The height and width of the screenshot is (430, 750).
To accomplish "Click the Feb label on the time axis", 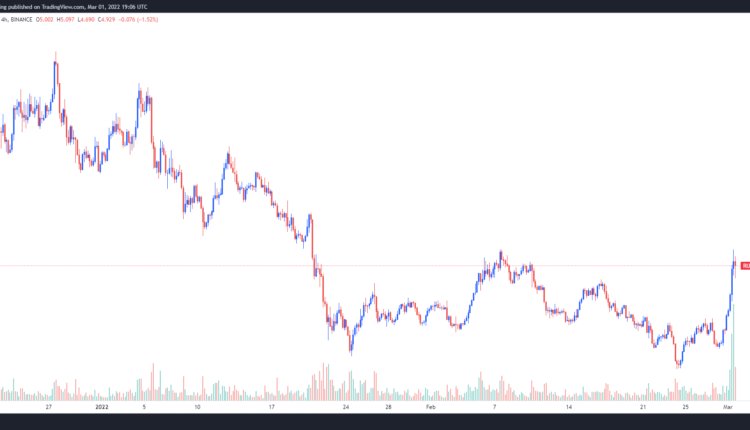I will pyautogui.click(x=432, y=408).
